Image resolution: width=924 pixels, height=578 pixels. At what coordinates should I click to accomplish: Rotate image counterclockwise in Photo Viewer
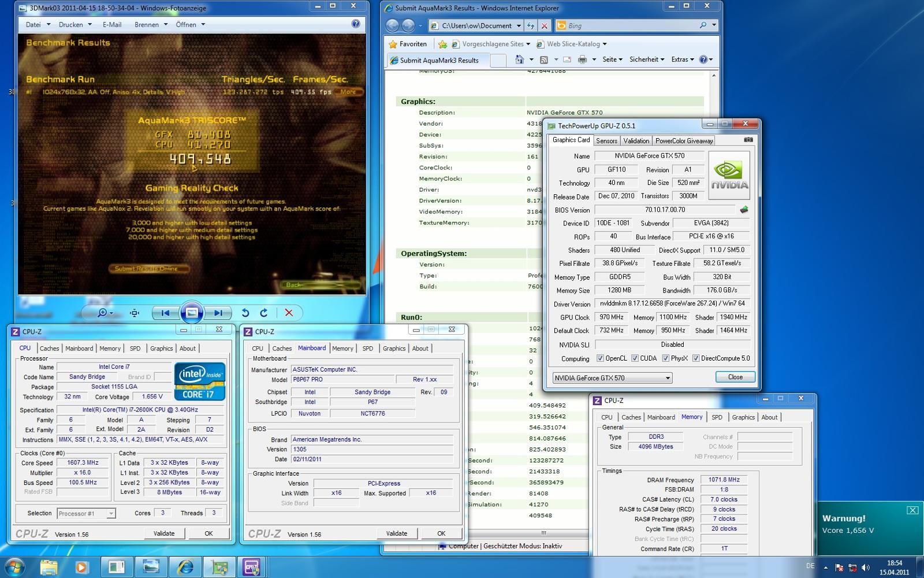point(245,313)
